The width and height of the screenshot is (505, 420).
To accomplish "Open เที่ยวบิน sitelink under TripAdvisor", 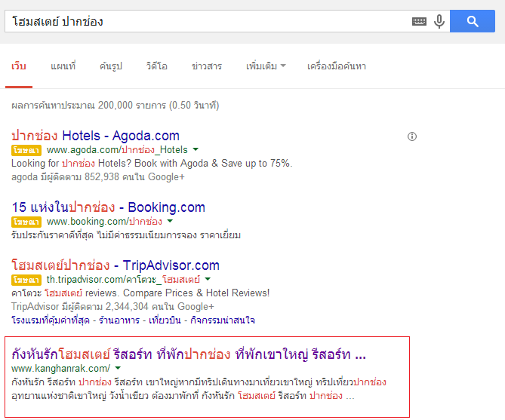I will [x=165, y=320].
